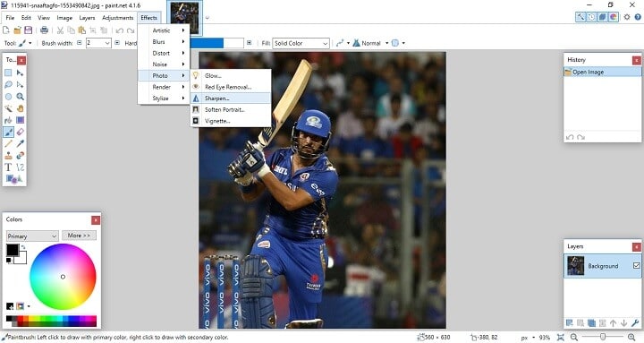Select the Eraser tool
Viewport: 644px width, 343px height.
click(x=20, y=132)
